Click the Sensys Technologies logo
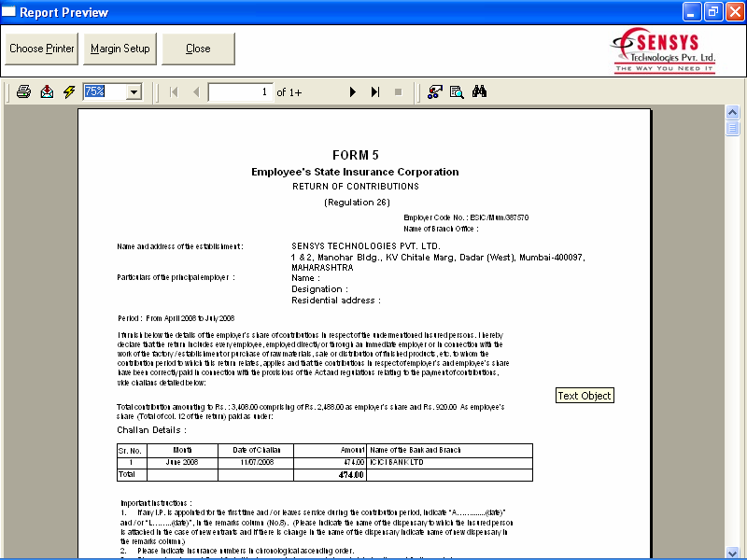 click(664, 50)
